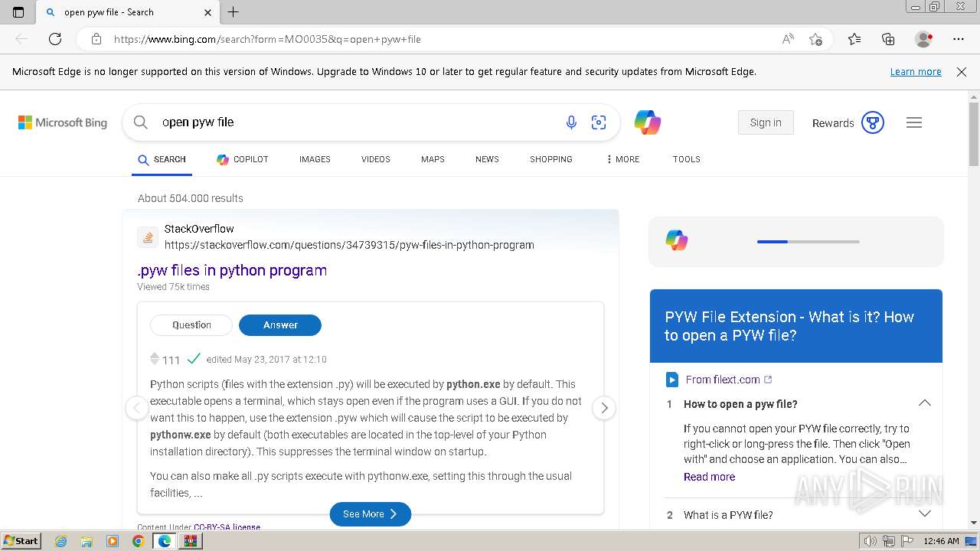Click the Read more link

tap(709, 477)
